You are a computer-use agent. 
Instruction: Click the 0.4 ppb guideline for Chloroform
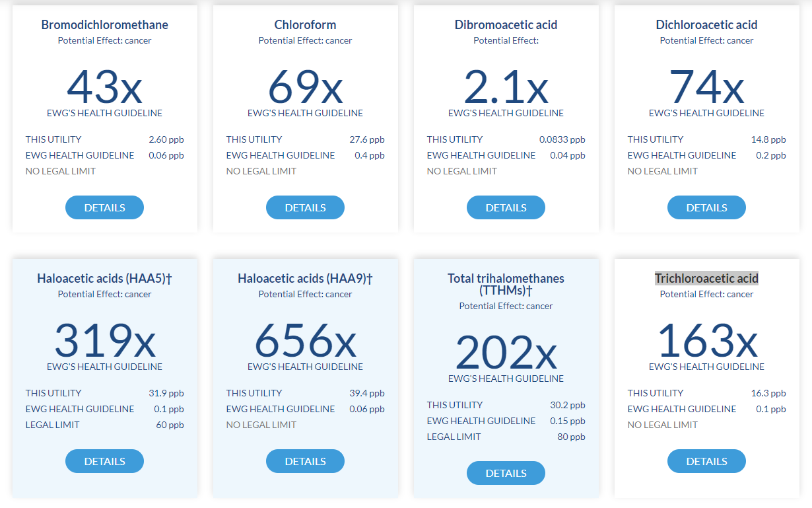click(x=370, y=155)
